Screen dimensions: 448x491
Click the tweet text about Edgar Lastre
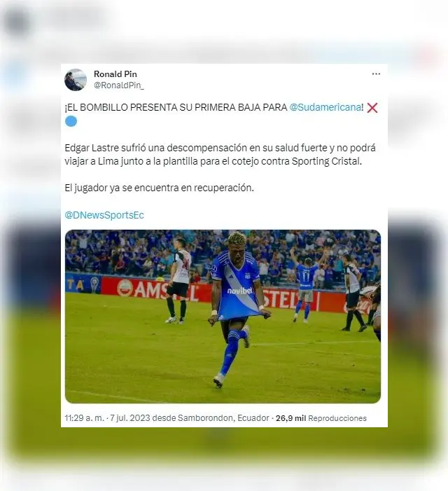(220, 154)
